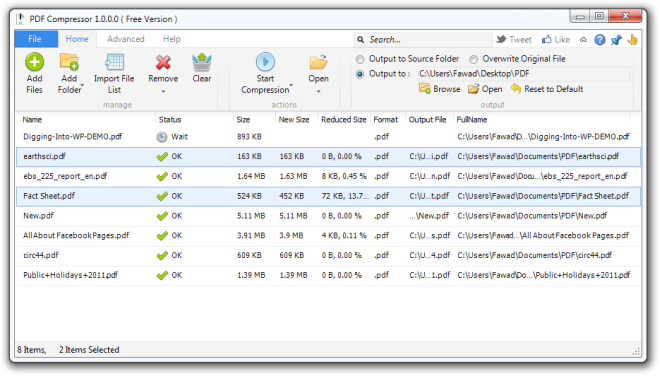Click the Browse output folder icon

(425, 89)
